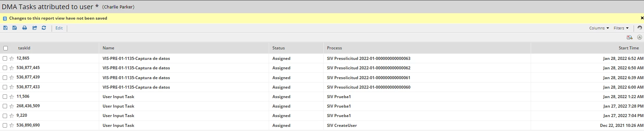
Task: Check the box for task 536,877,445
Action: point(5,68)
